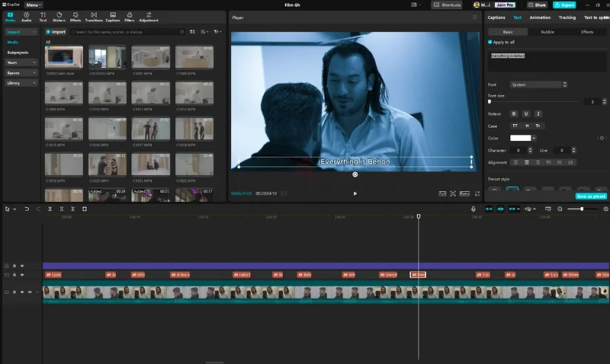Click the Shortcuts button

pyautogui.click(x=447, y=5)
